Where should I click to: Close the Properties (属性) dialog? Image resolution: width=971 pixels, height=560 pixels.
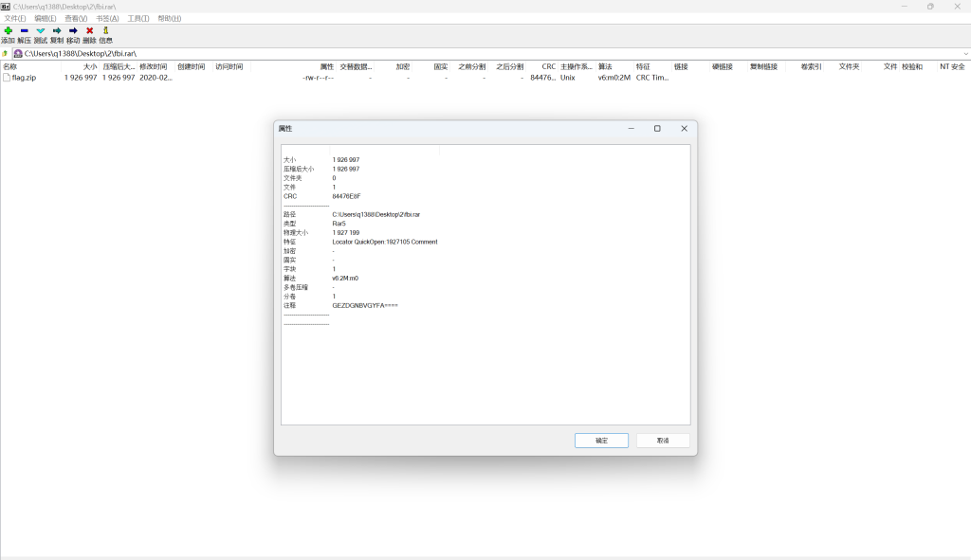click(684, 128)
